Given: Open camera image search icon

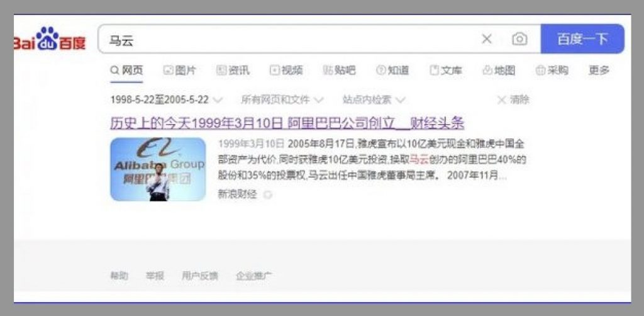Looking at the screenshot, I should click(519, 39).
